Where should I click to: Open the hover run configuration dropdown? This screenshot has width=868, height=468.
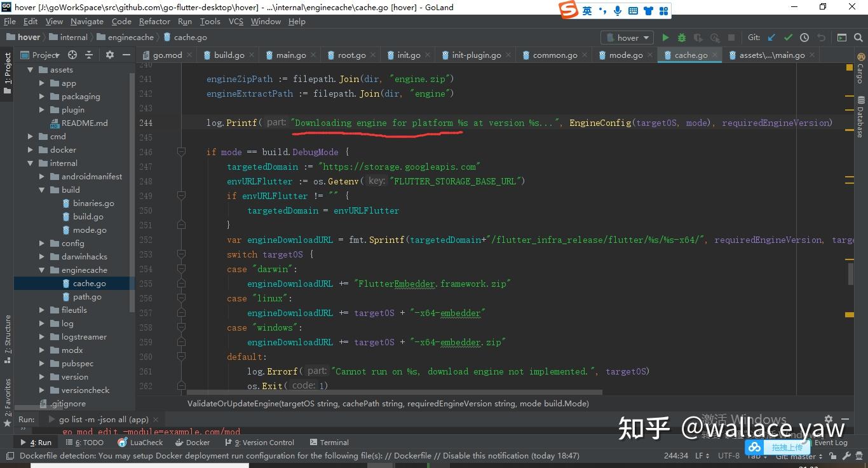pyautogui.click(x=627, y=38)
